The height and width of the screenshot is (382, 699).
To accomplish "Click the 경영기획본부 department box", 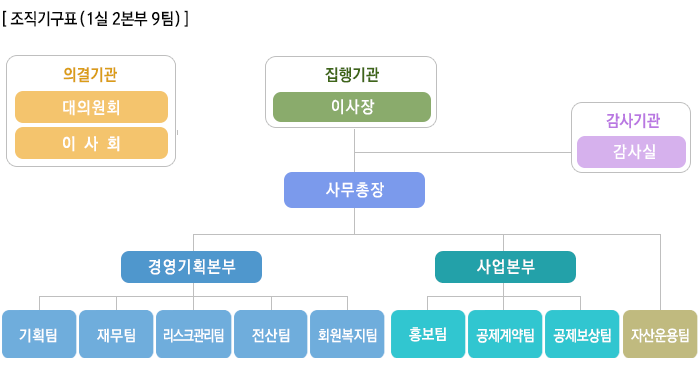I will point(191,267).
